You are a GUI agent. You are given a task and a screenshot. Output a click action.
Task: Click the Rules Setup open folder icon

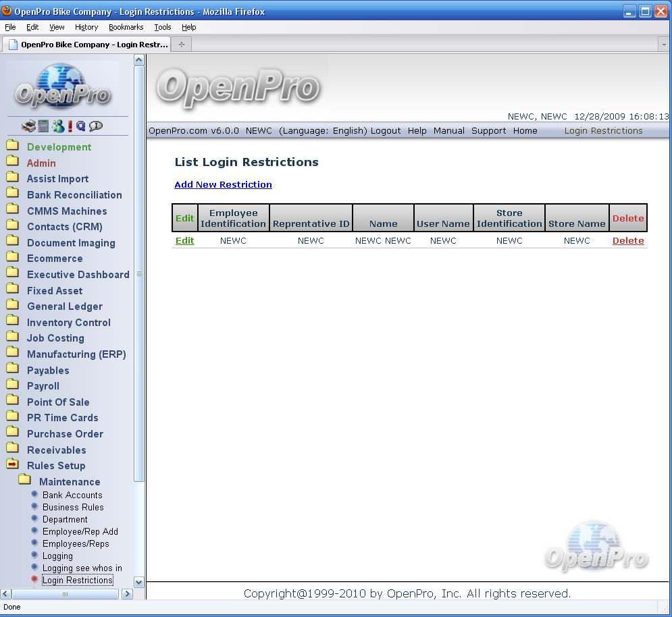pyautogui.click(x=12, y=465)
